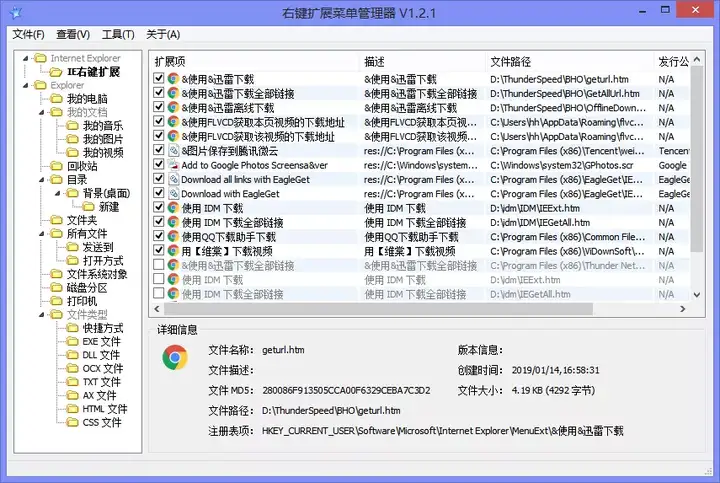Screen dimensions: 720x483
Task: Open the 查看(V) menu
Action: point(73,34)
